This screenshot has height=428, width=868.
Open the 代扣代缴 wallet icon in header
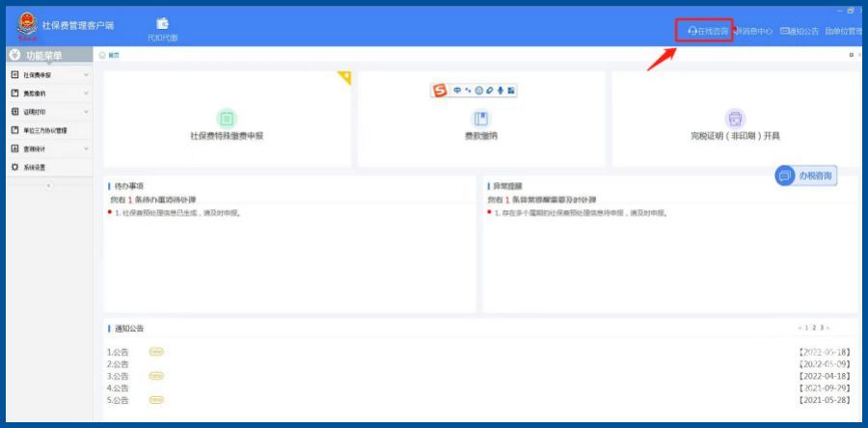162,24
